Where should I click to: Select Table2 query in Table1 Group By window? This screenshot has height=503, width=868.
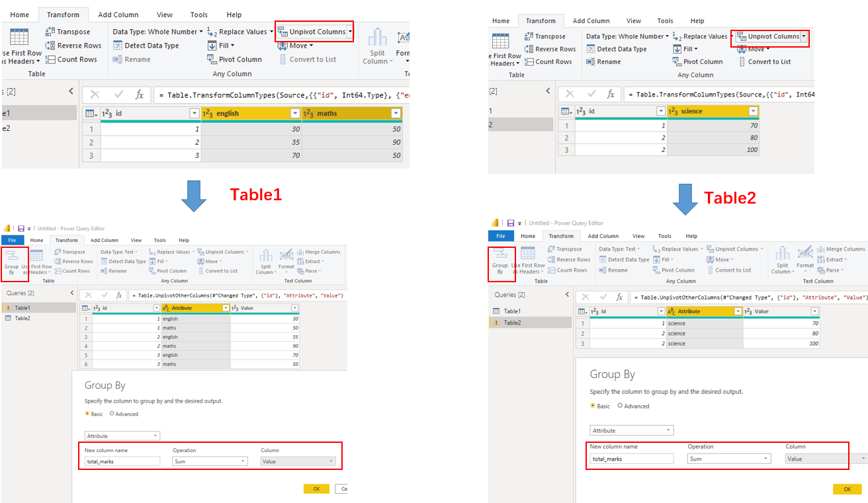click(x=22, y=319)
